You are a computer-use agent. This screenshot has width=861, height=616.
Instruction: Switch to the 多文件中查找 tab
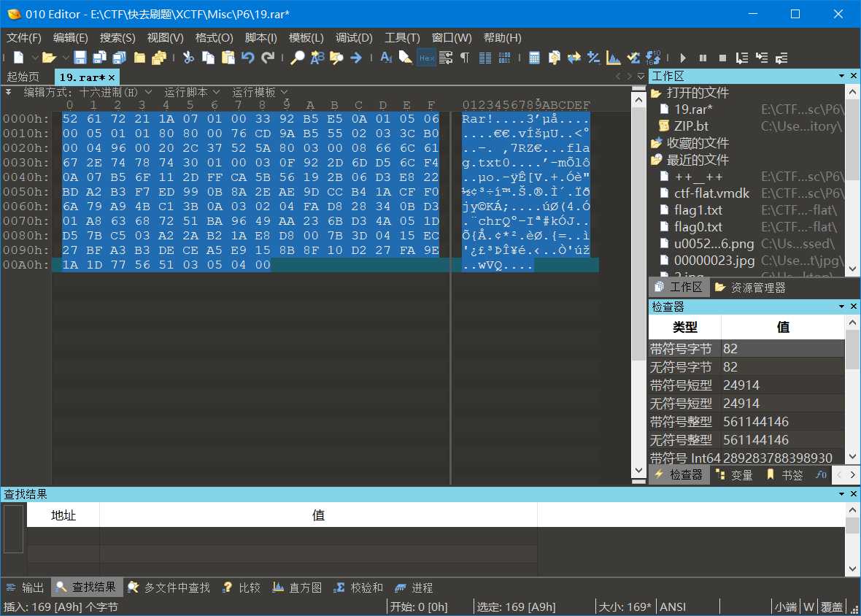coord(169,588)
